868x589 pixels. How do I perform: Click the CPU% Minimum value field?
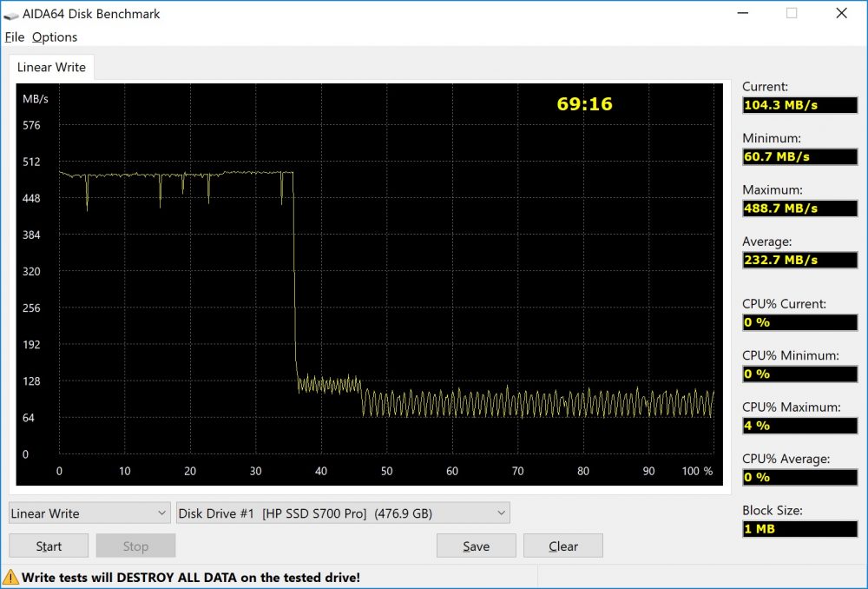(x=799, y=374)
